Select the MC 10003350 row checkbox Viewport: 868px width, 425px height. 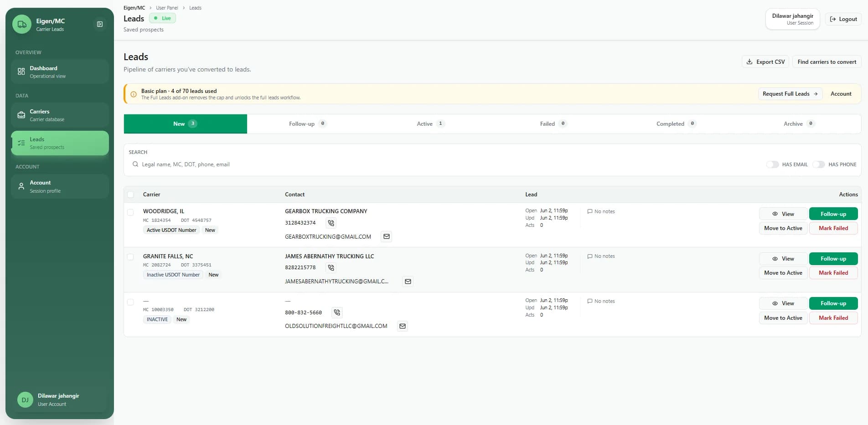coord(130,302)
